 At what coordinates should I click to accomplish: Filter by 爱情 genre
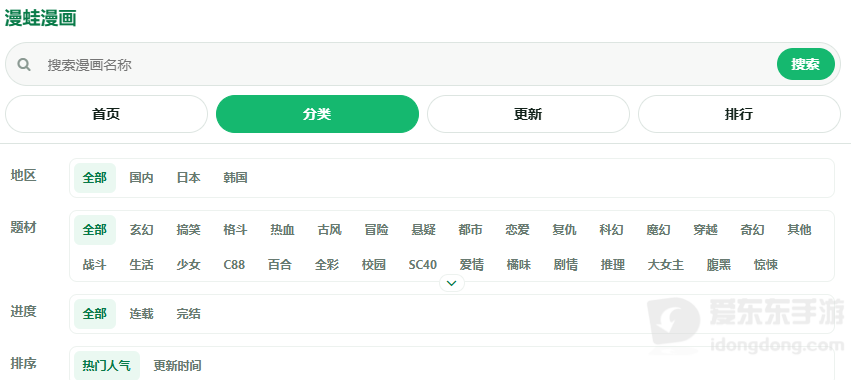tap(472, 264)
